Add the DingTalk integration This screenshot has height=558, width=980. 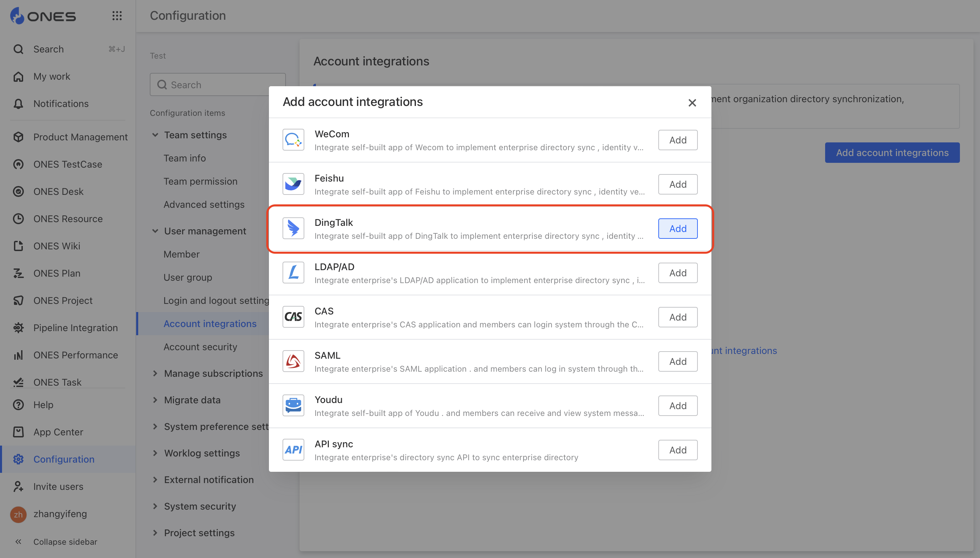[x=678, y=228]
